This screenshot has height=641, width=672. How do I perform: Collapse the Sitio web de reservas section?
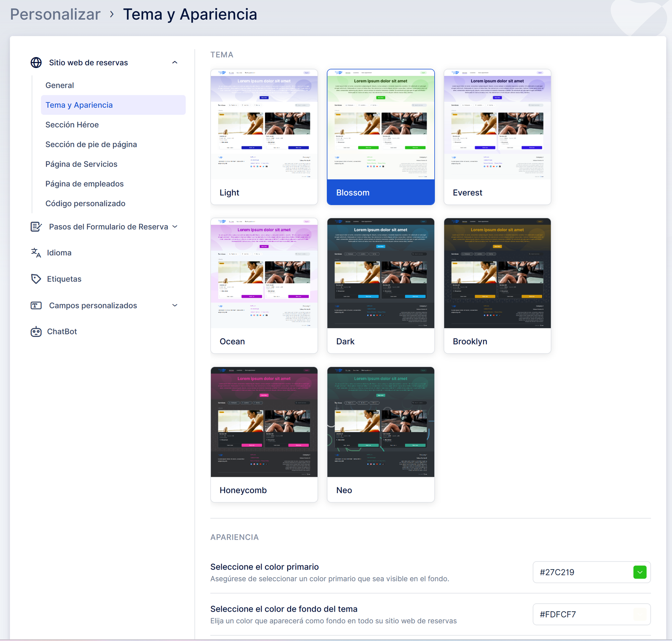(175, 63)
